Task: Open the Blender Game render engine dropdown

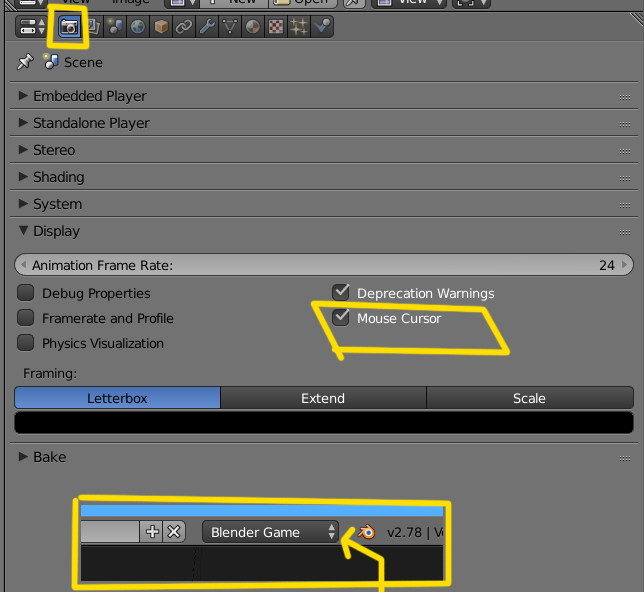Action: pyautogui.click(x=270, y=532)
